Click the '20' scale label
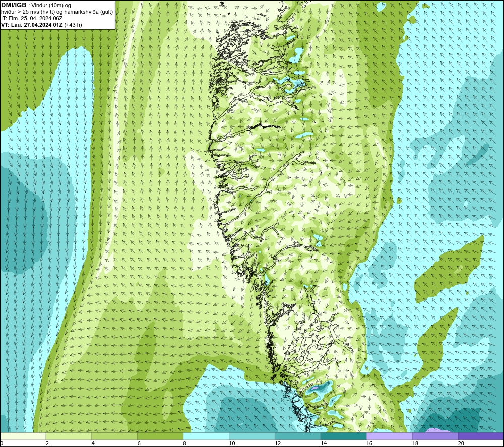The image size is (504, 447). tap(461, 443)
